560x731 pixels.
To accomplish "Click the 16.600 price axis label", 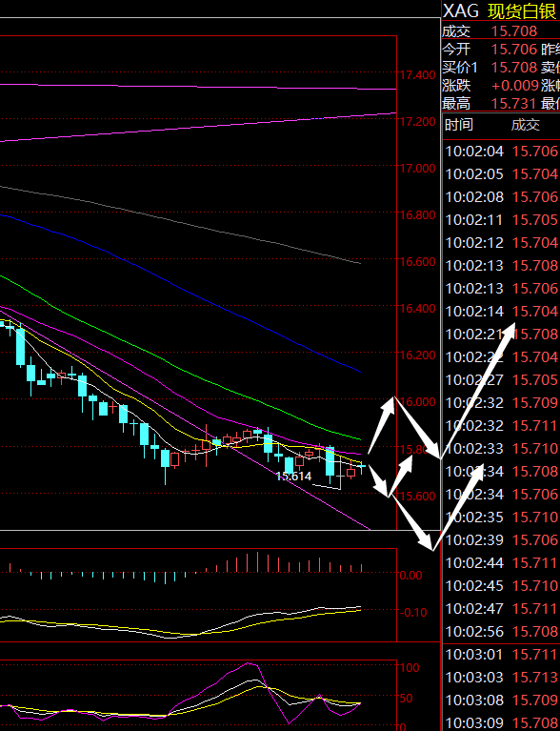I will point(418,261).
